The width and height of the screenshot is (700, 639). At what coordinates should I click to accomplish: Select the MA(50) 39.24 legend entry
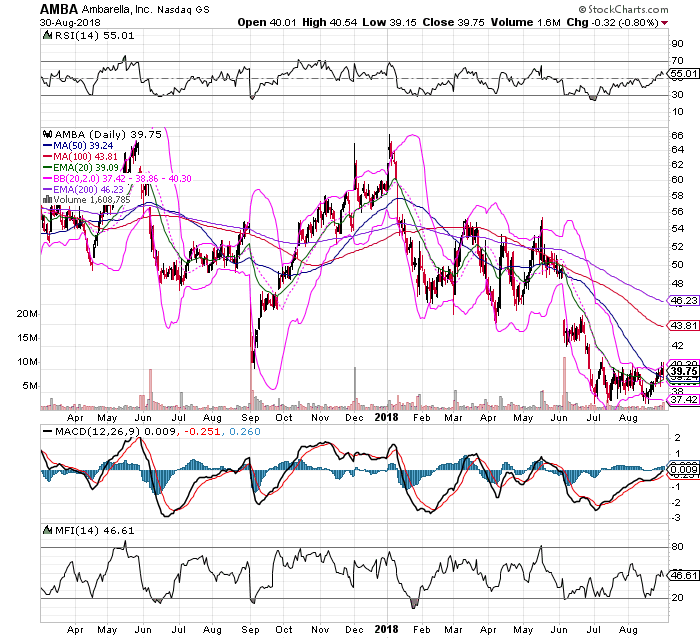[x=78, y=146]
